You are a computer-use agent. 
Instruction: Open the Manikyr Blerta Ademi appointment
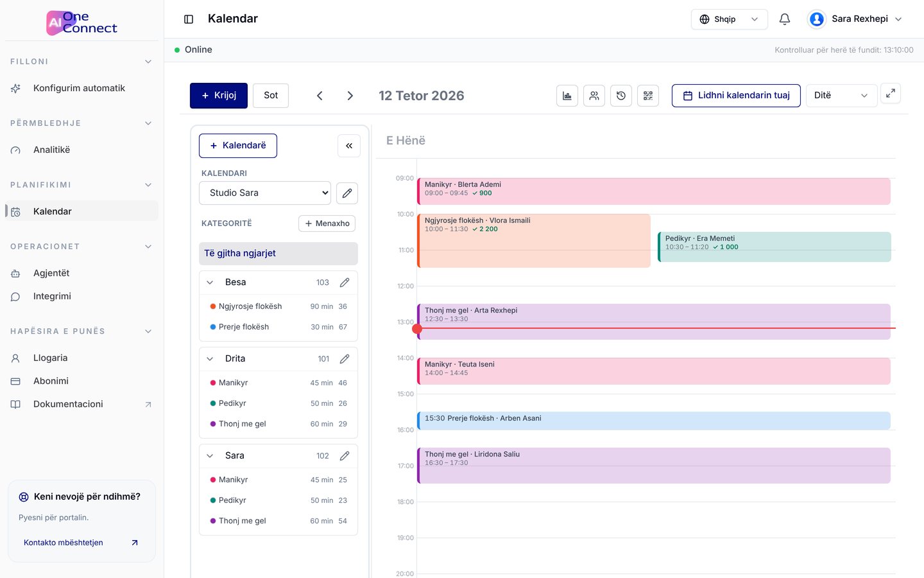(654, 191)
